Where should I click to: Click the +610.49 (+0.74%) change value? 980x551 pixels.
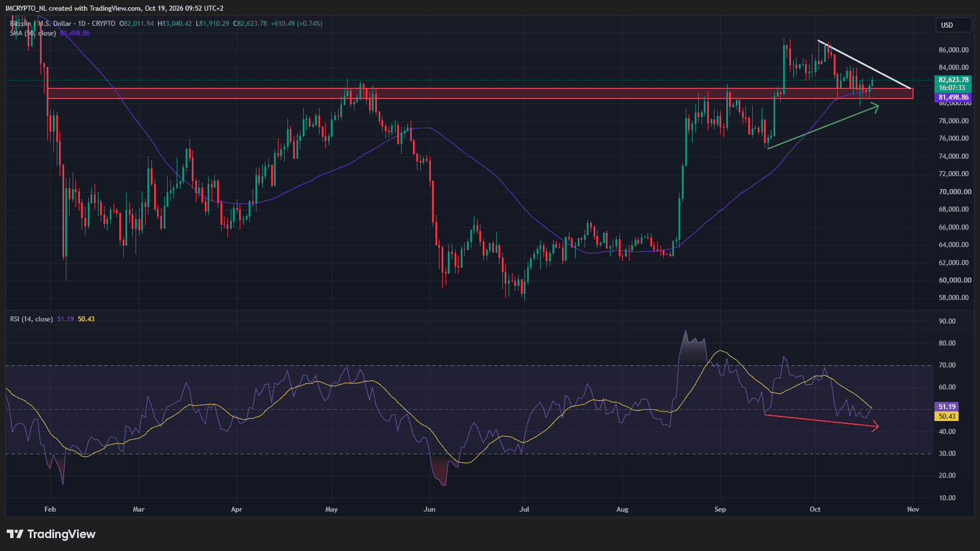[x=296, y=24]
